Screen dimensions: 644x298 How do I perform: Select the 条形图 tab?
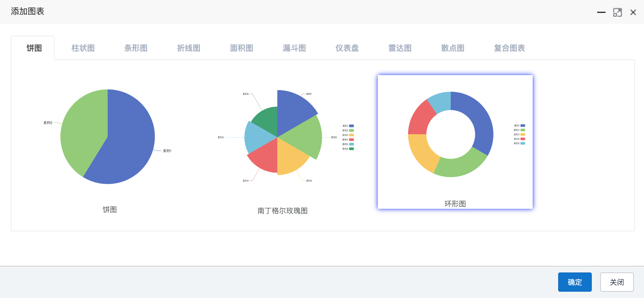[136, 48]
